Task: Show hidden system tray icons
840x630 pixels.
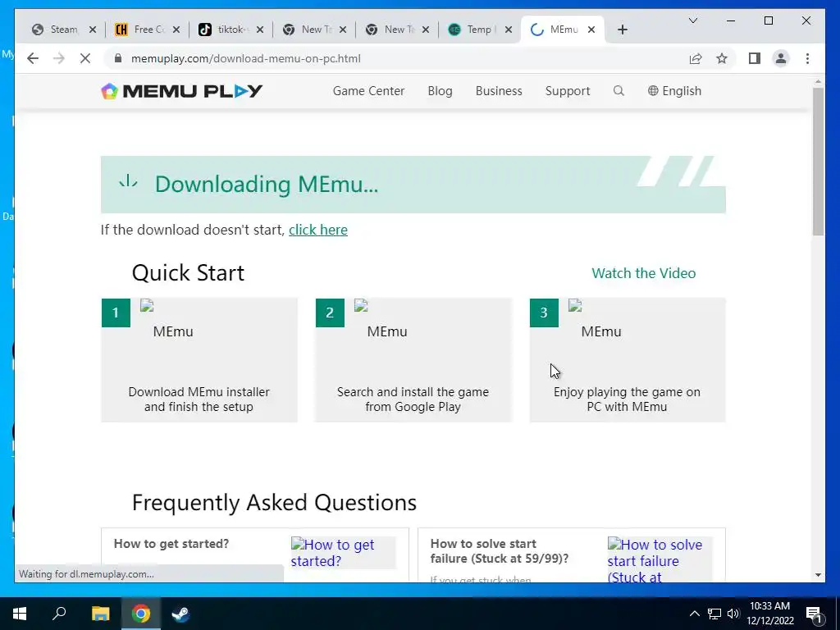Action: tap(694, 614)
